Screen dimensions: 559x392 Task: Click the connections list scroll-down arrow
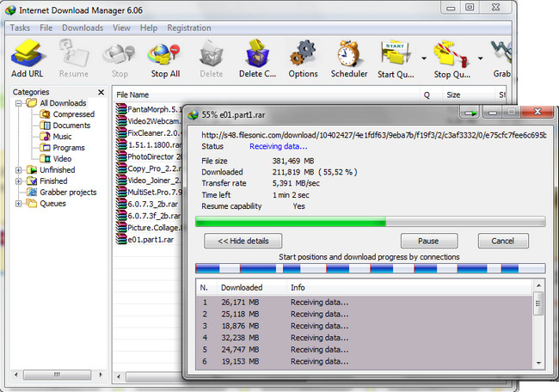[x=538, y=363]
